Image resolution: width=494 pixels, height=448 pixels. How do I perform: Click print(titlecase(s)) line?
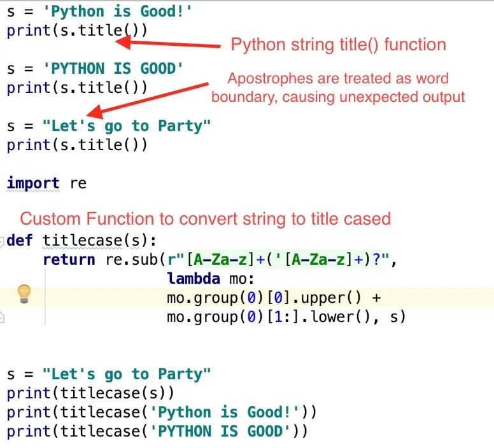click(x=90, y=393)
